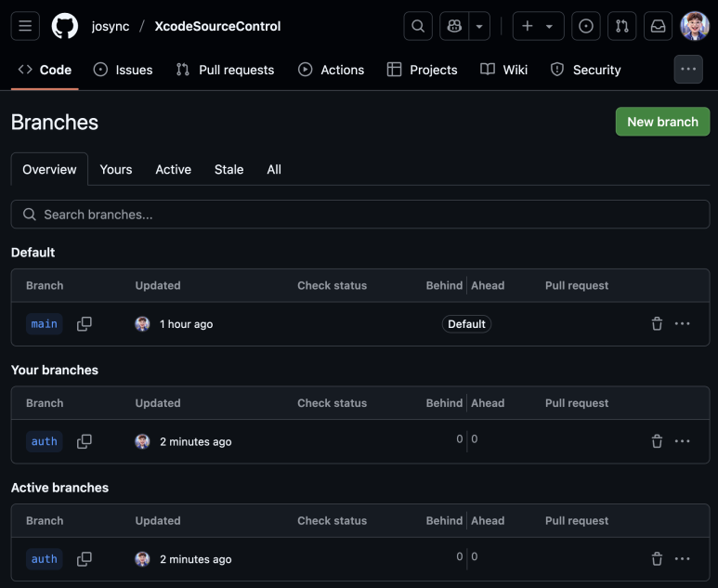Open the main branch link

coord(45,324)
